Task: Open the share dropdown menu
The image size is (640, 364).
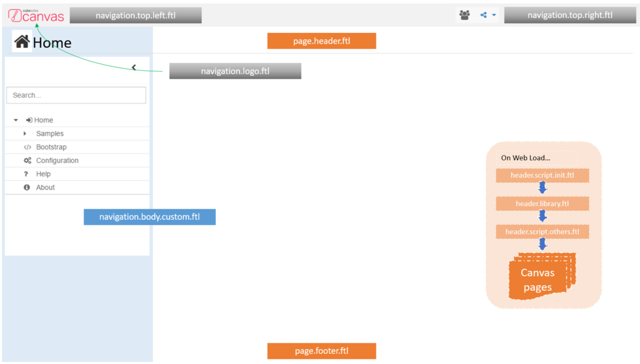Action: (x=488, y=15)
